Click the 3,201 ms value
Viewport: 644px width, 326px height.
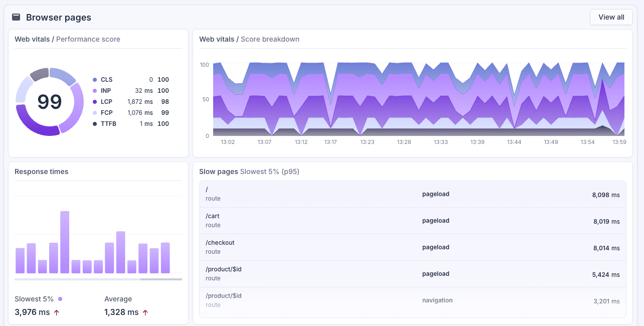[x=606, y=301]
